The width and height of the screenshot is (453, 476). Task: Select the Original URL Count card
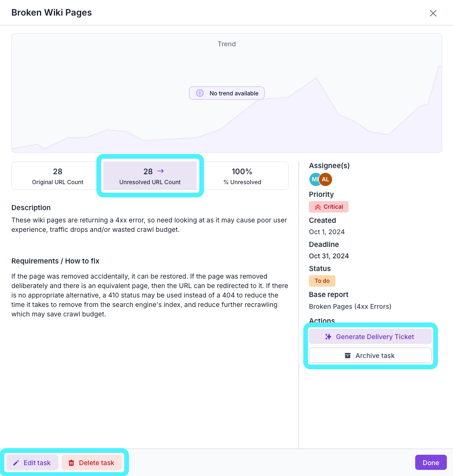[x=58, y=176]
